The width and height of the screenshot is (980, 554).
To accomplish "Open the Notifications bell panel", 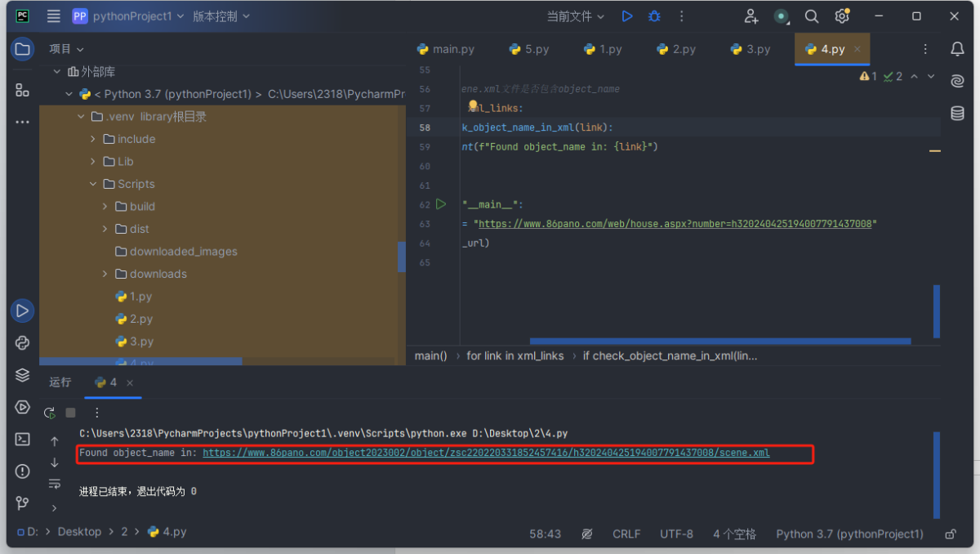I will click(x=957, y=50).
